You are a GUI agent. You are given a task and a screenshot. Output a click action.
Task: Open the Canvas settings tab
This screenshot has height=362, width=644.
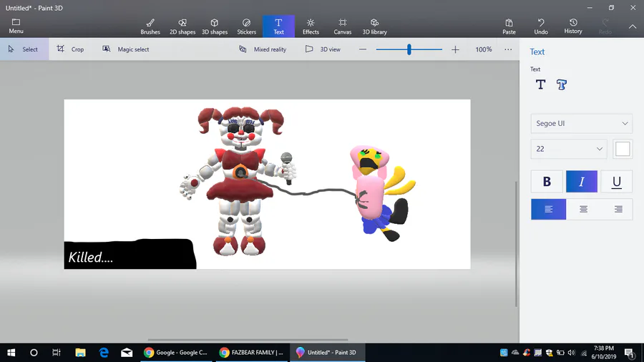pyautogui.click(x=343, y=26)
